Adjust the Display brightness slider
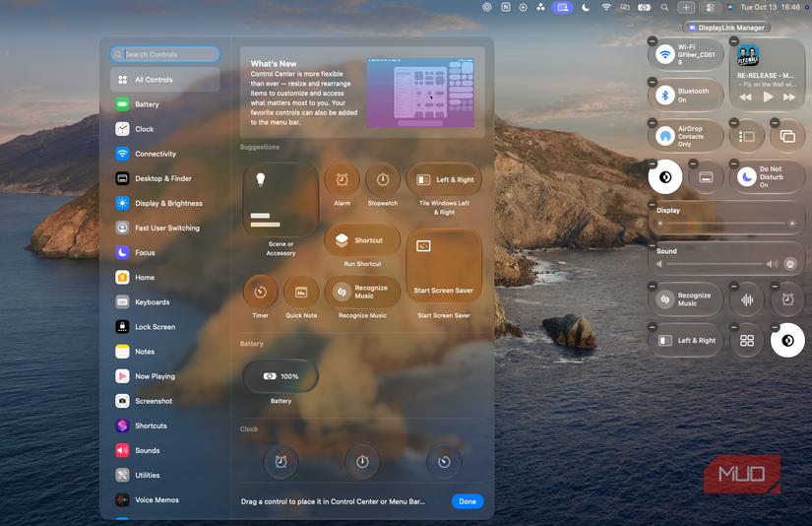The height and width of the screenshot is (526, 812). pos(726,224)
